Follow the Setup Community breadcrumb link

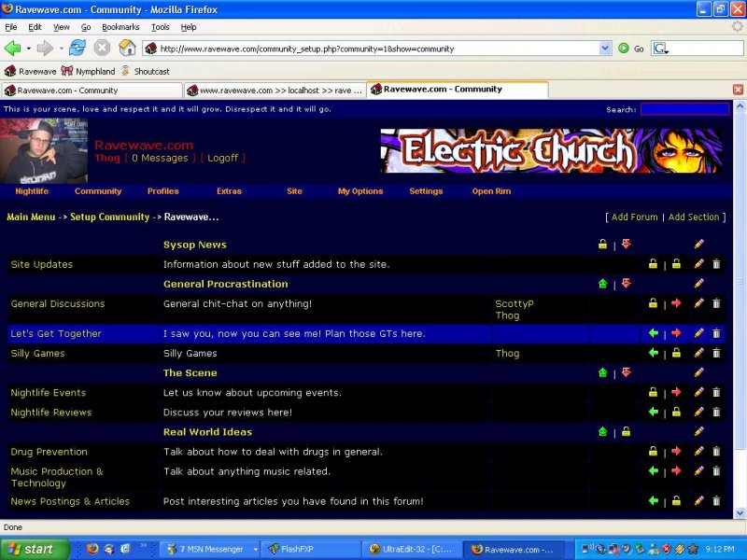[x=109, y=217]
